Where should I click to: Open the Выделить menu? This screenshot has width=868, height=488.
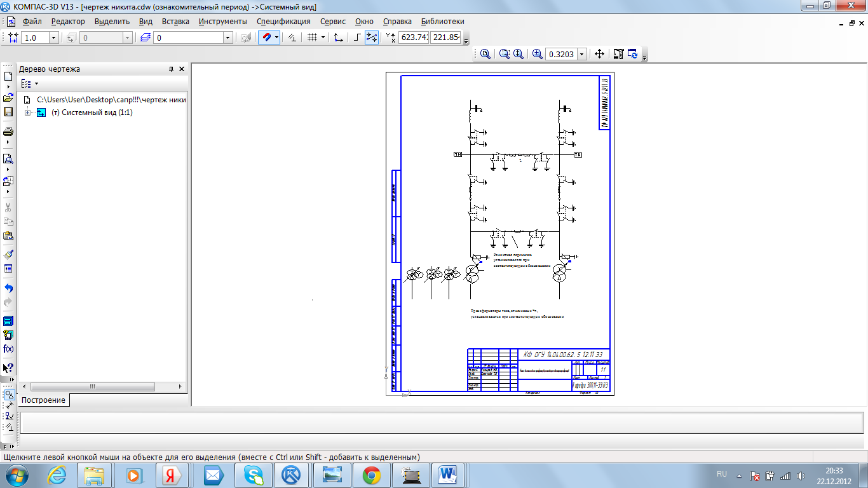112,22
